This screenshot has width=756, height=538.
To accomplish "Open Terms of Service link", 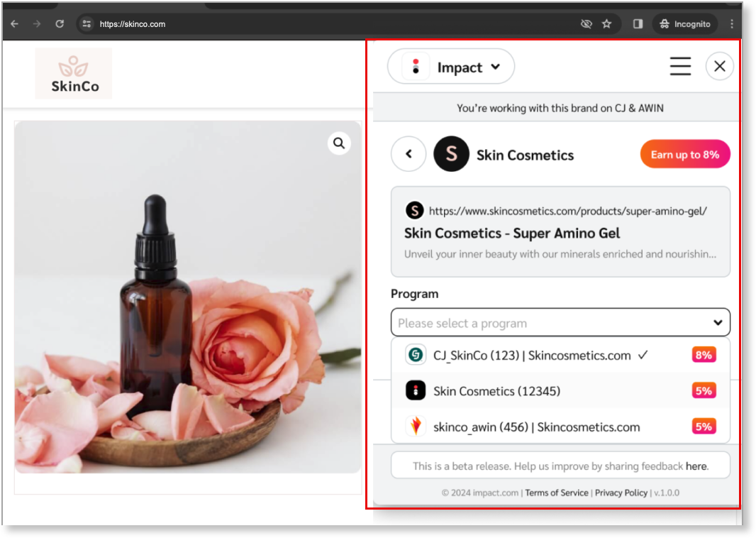I will (x=557, y=493).
